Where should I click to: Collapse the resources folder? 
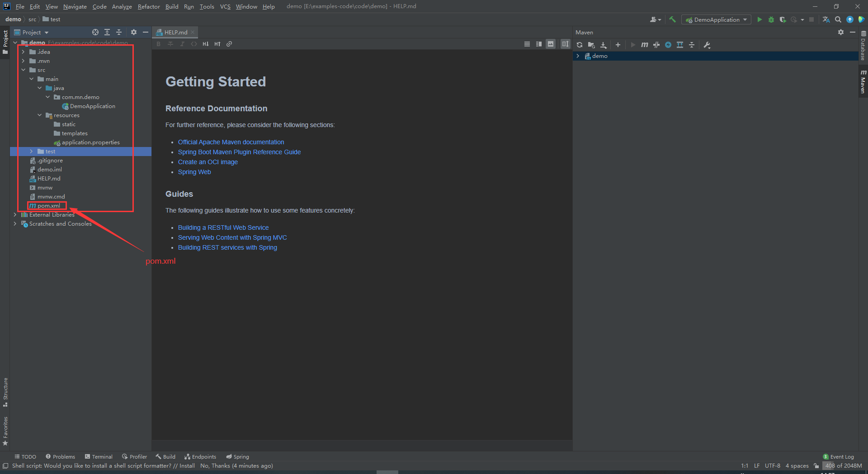tap(39, 115)
